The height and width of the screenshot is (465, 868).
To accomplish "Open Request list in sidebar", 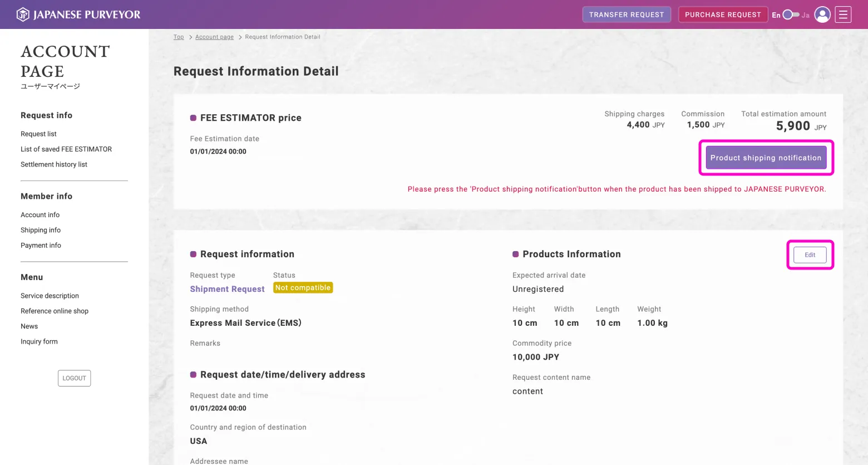I will [x=38, y=134].
